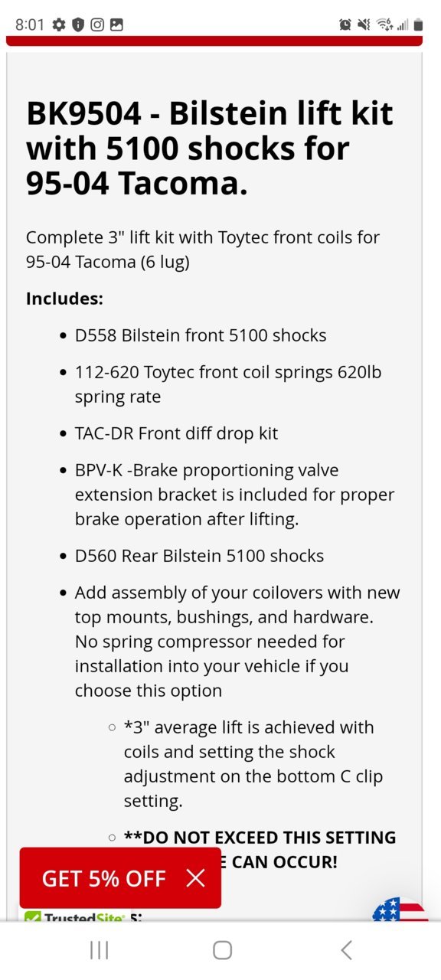
Task: Tap the shield notification icon
Action: tap(78, 24)
